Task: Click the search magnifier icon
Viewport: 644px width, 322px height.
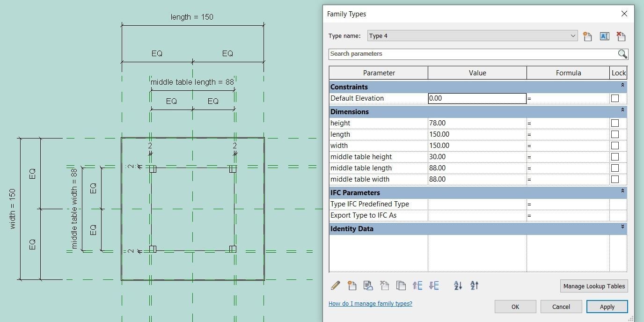Action: [x=622, y=54]
